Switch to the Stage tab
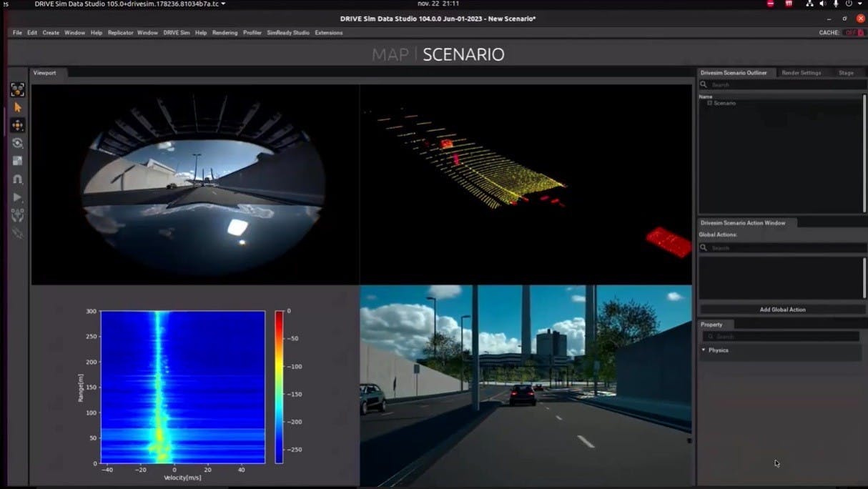 point(846,73)
